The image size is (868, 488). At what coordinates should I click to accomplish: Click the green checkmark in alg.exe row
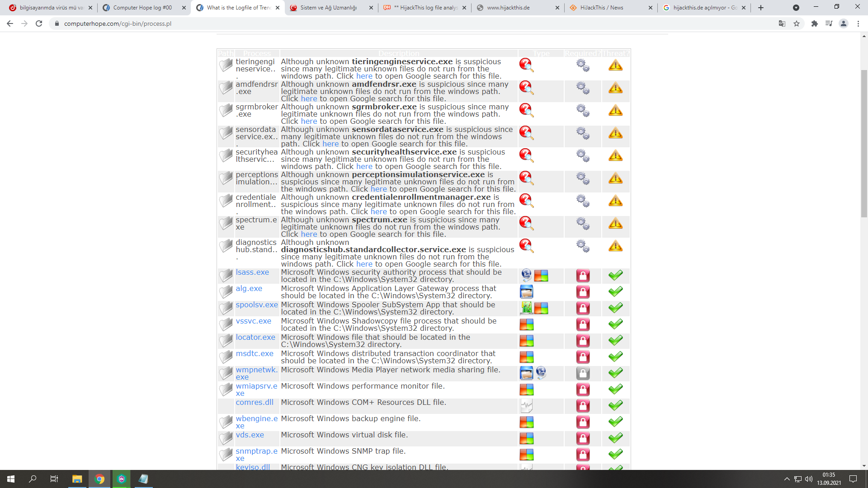tap(615, 291)
